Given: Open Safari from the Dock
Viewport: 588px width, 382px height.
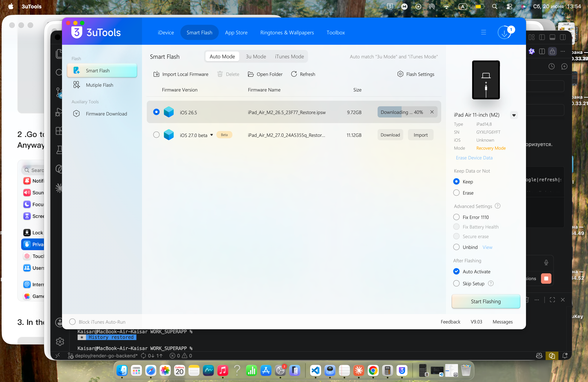Looking at the screenshot, I should [151, 370].
